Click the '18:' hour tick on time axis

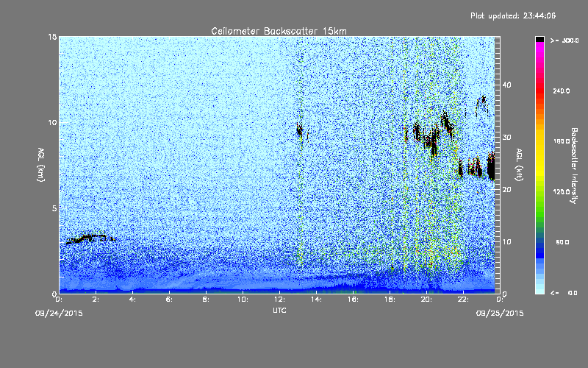click(390, 300)
